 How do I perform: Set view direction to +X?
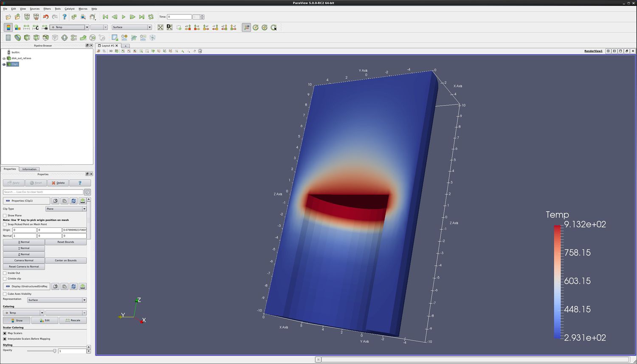(188, 27)
